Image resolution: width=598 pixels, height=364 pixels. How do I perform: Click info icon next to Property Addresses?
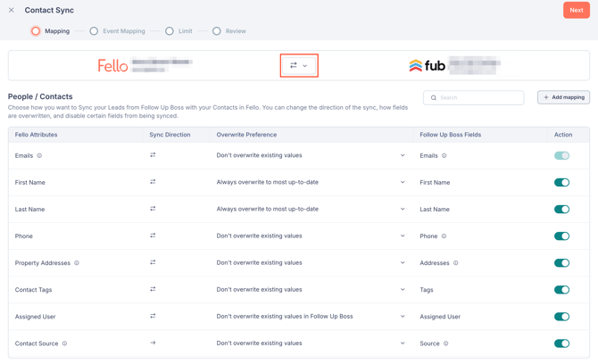77,263
